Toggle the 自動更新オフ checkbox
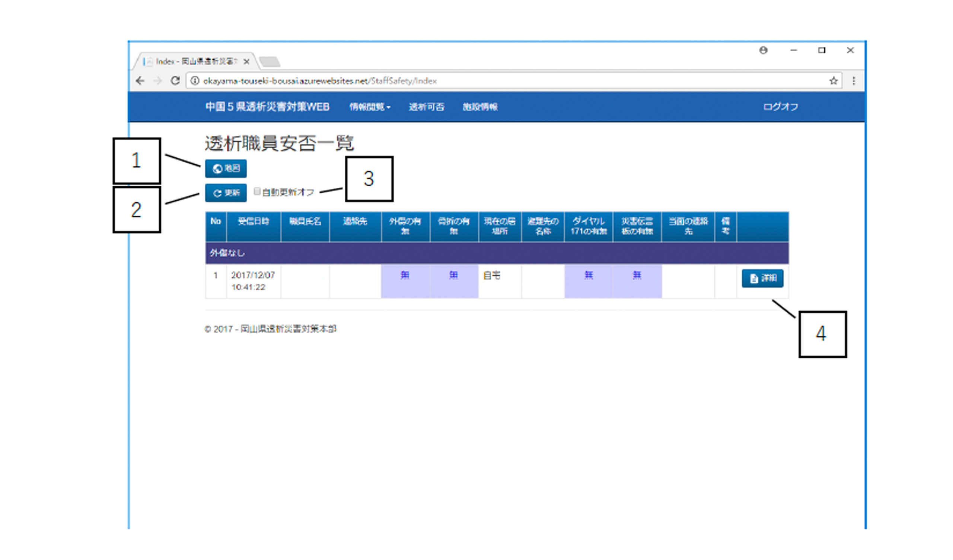This screenshot has width=953, height=560. pyautogui.click(x=257, y=192)
